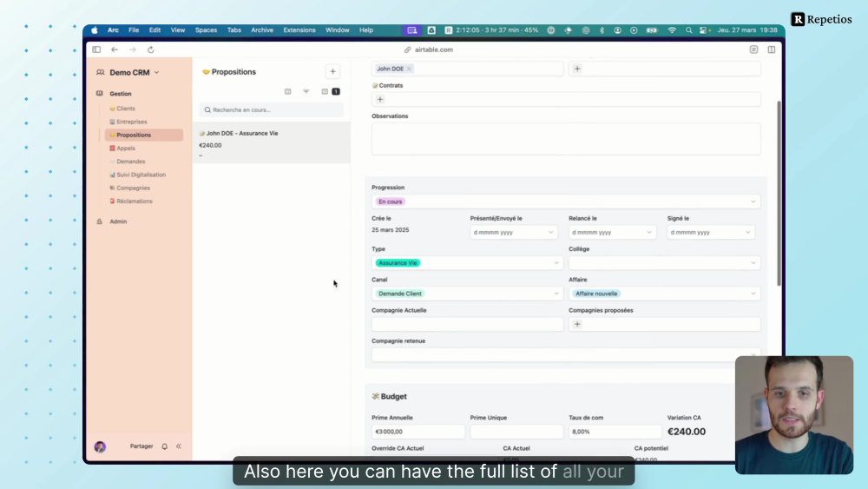Open Spotlight search in menu bar
Viewport: 868px width, 489px height.
coord(688,30)
